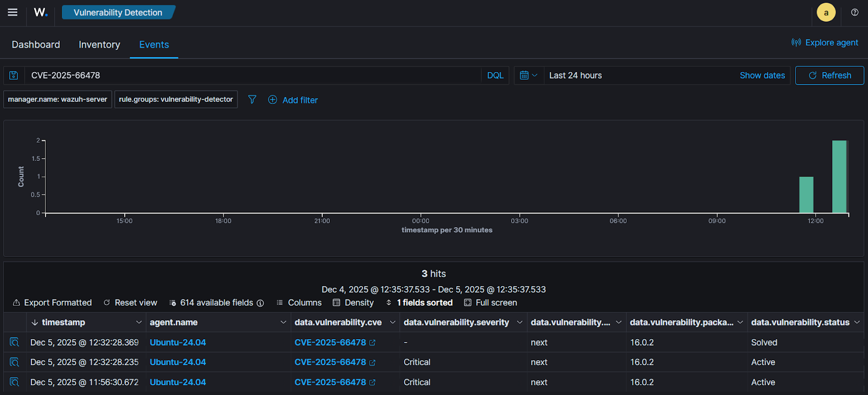Click Full screen button
868x395 pixels.
tap(490, 302)
